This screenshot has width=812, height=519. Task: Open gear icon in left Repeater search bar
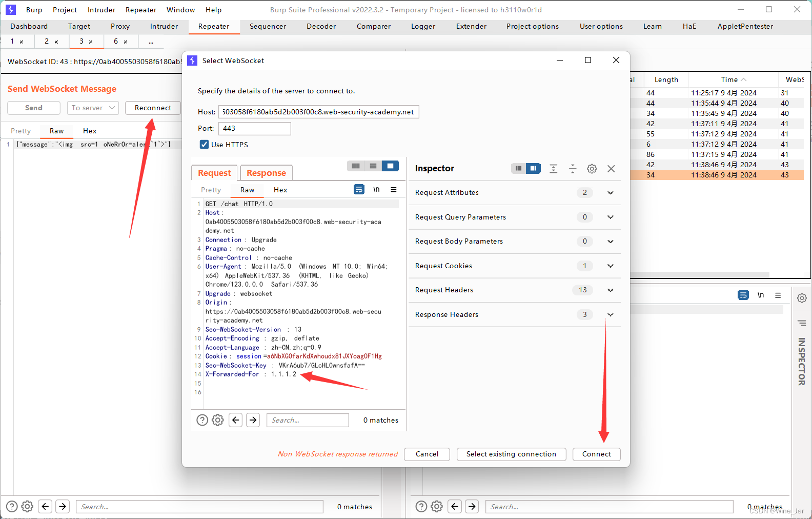click(x=27, y=507)
